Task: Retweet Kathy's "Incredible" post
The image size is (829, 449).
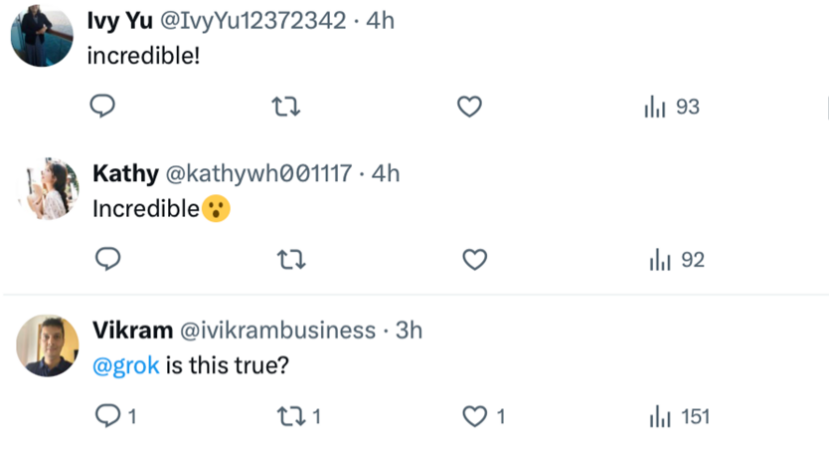Action: pos(290,260)
